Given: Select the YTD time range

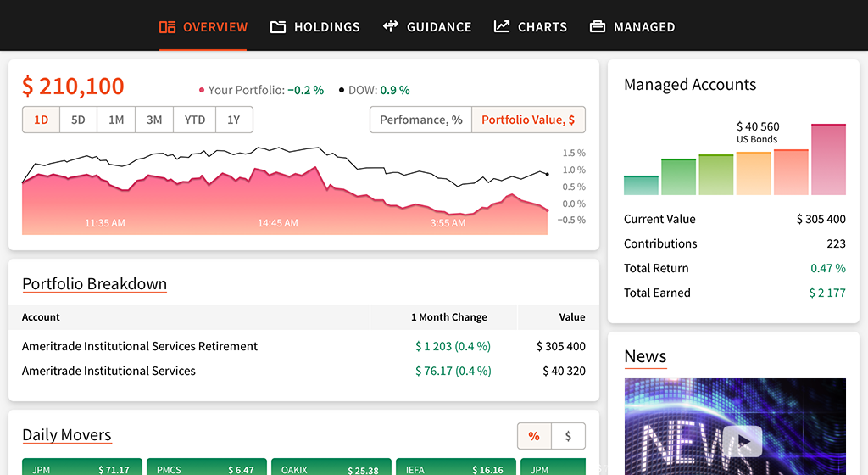Looking at the screenshot, I should pyautogui.click(x=195, y=120).
